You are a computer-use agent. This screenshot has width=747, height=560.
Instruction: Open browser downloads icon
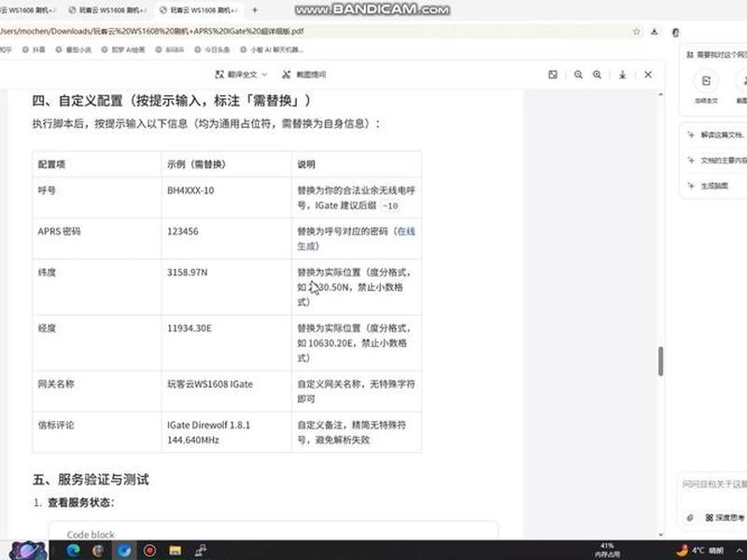[x=655, y=32]
